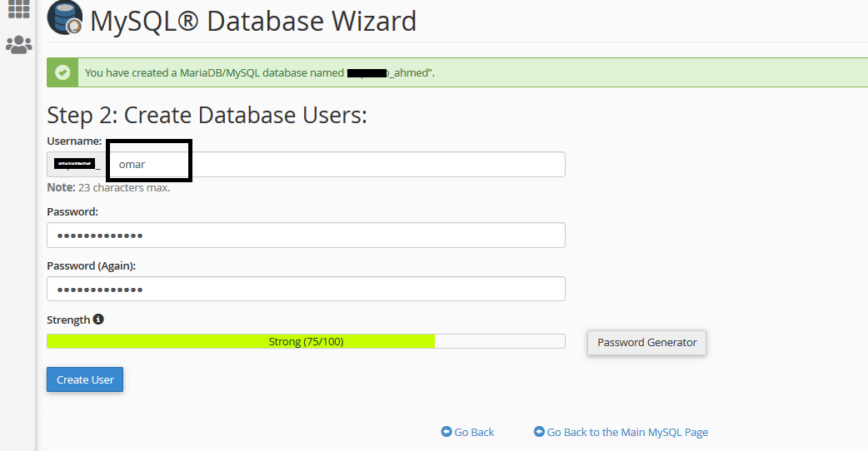Click the MySQL Database Wizard logo icon

(65, 18)
